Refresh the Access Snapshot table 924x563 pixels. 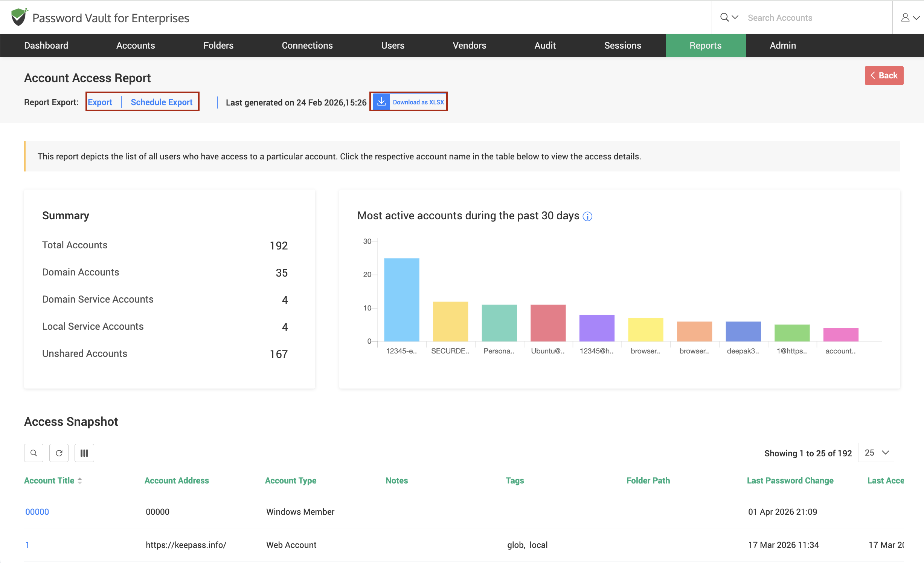coord(59,453)
